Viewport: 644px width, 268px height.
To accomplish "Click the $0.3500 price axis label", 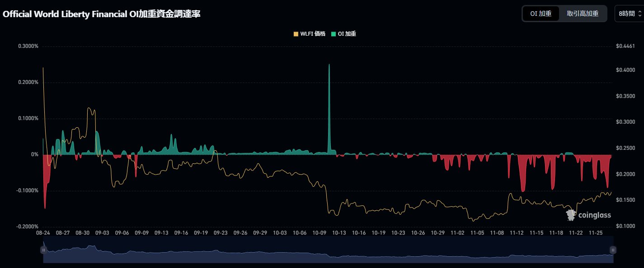I will point(625,96).
